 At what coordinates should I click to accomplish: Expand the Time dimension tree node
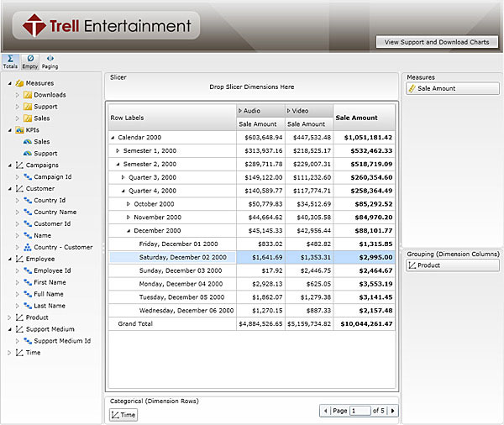point(9,353)
